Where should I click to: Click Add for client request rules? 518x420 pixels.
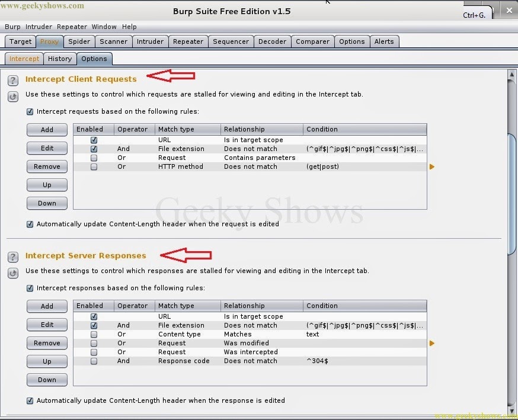click(x=47, y=130)
